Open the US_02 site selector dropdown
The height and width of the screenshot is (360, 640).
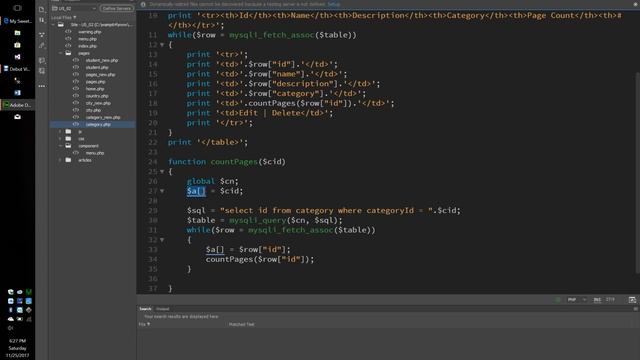pos(75,8)
